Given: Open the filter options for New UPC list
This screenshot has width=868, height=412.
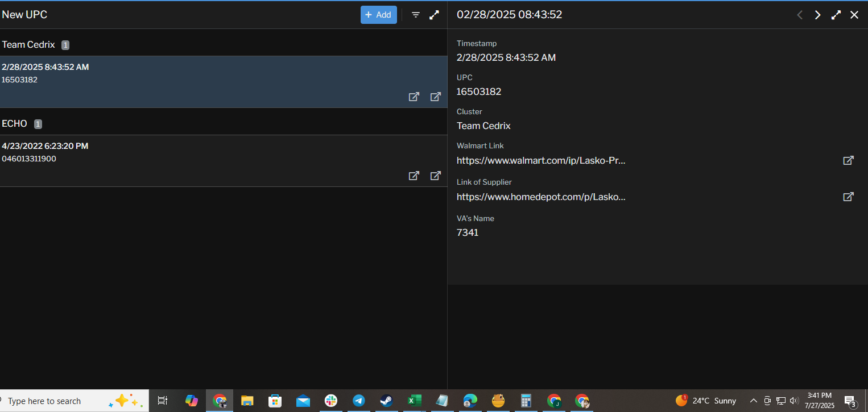Looking at the screenshot, I should pos(416,15).
